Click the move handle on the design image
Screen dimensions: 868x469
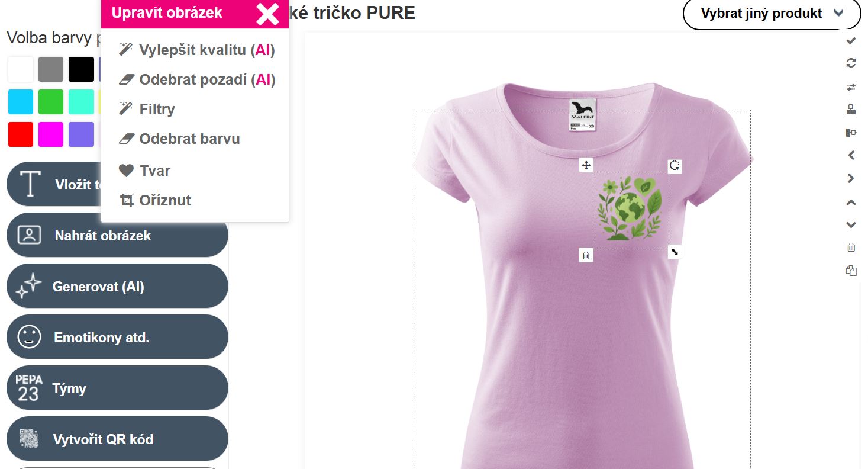coord(586,165)
